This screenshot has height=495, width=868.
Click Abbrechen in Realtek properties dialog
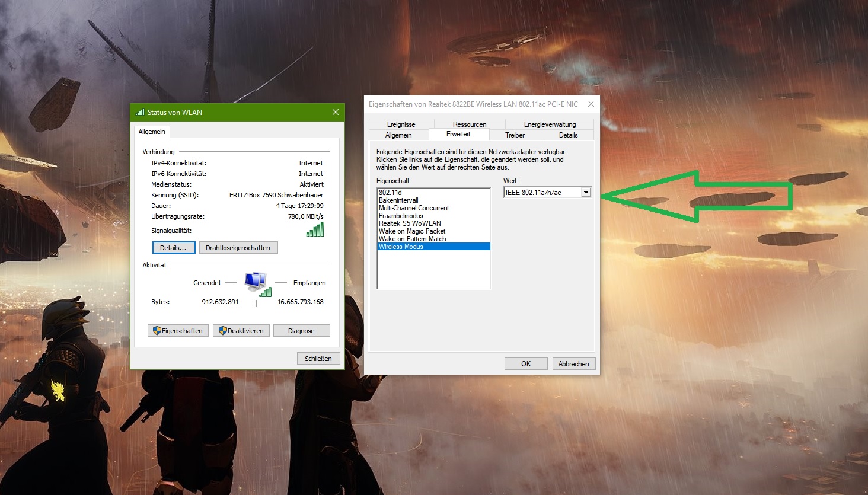click(x=574, y=364)
